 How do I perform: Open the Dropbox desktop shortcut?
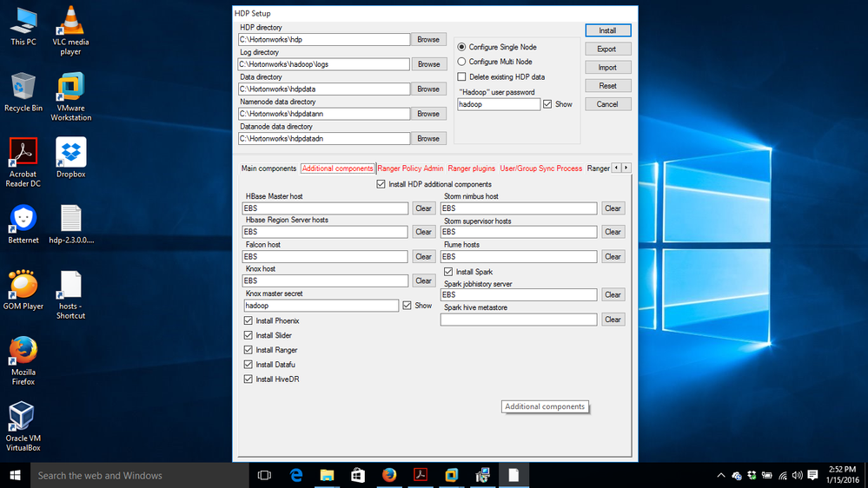70,154
